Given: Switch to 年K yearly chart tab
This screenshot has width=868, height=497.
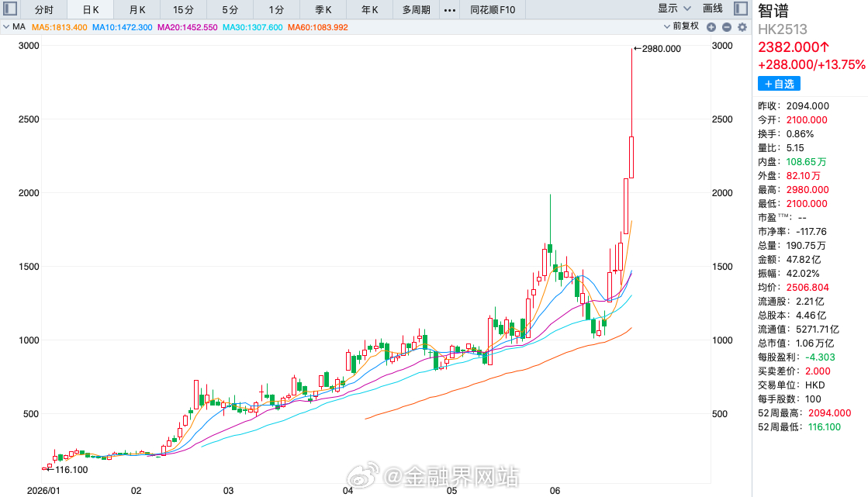Looking at the screenshot, I should click(369, 10).
